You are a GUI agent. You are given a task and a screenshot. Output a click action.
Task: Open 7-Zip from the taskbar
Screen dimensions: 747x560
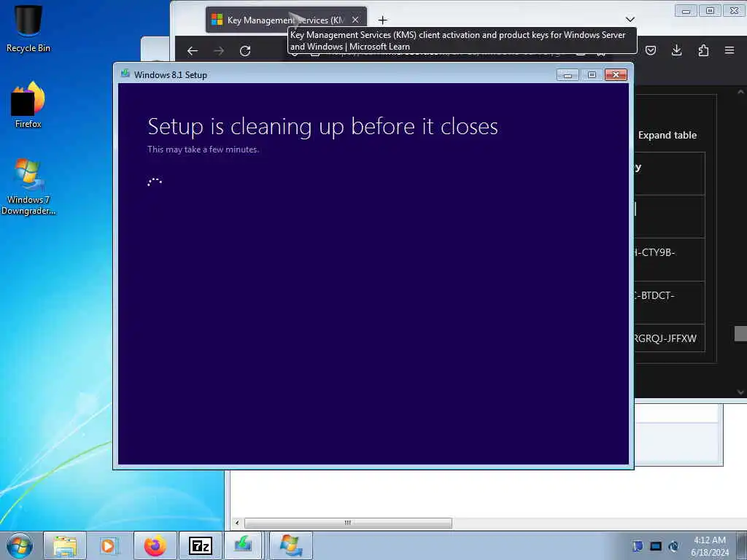click(200, 545)
